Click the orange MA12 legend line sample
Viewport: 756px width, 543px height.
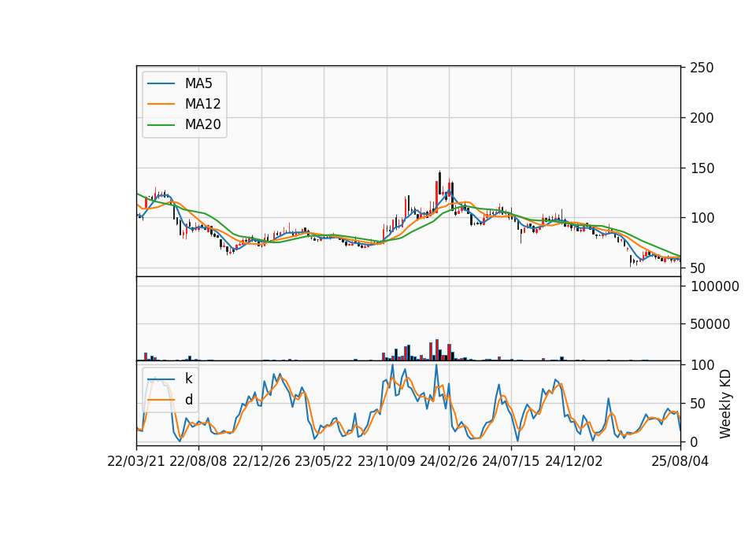[x=161, y=104]
